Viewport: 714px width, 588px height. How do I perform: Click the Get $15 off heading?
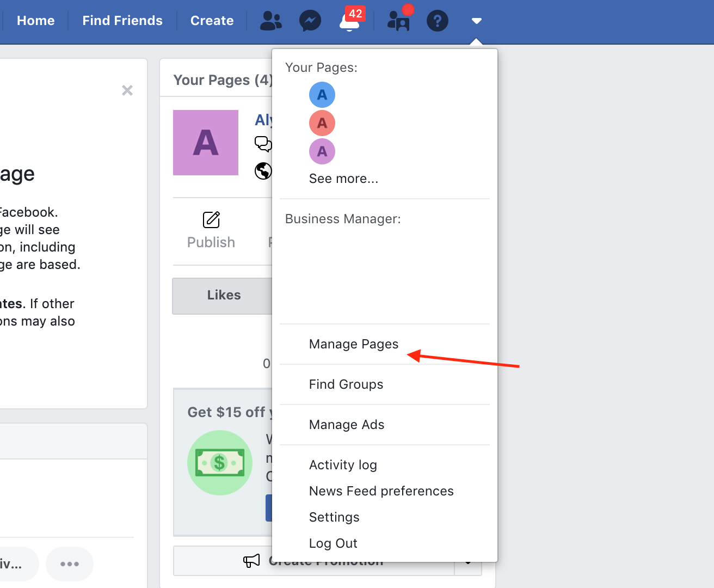pyautogui.click(x=230, y=412)
